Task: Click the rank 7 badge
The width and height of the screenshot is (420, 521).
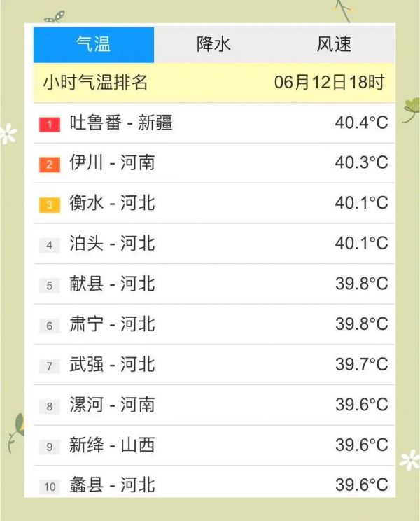Action: pyautogui.click(x=50, y=366)
